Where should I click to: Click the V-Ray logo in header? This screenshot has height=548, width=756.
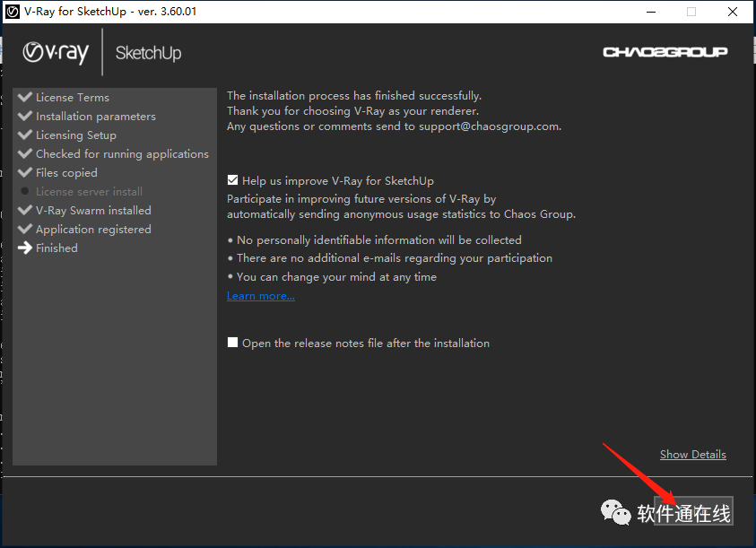point(56,52)
